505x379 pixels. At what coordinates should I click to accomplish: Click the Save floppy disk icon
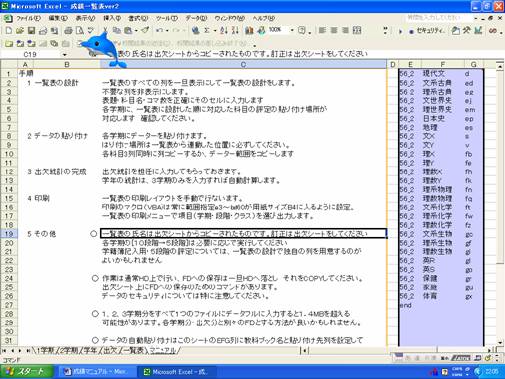tap(31, 31)
